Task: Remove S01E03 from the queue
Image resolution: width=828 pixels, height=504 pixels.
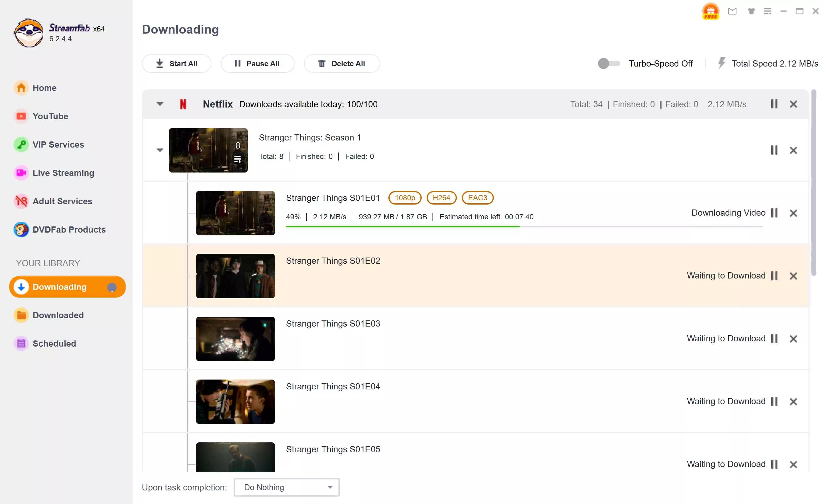Action: coord(793,339)
